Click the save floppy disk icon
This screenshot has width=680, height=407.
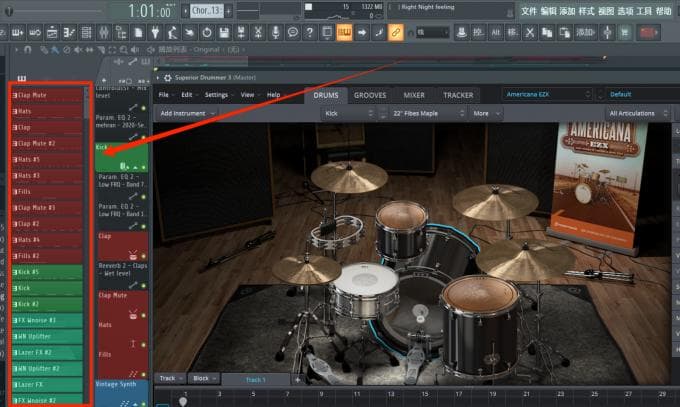pos(224,33)
